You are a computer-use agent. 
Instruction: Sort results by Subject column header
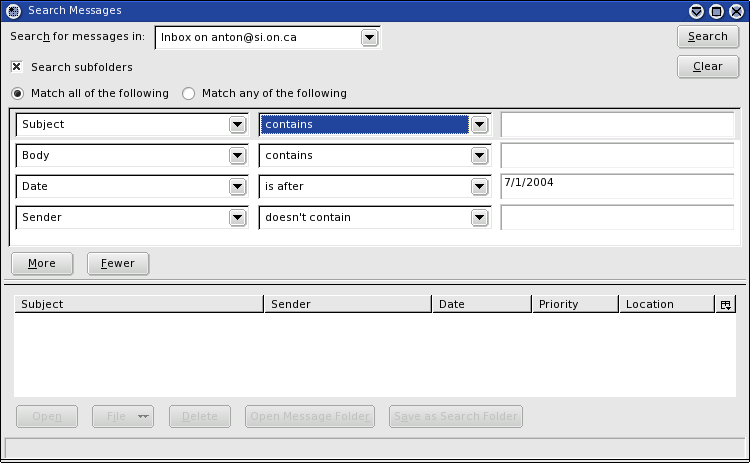139,304
